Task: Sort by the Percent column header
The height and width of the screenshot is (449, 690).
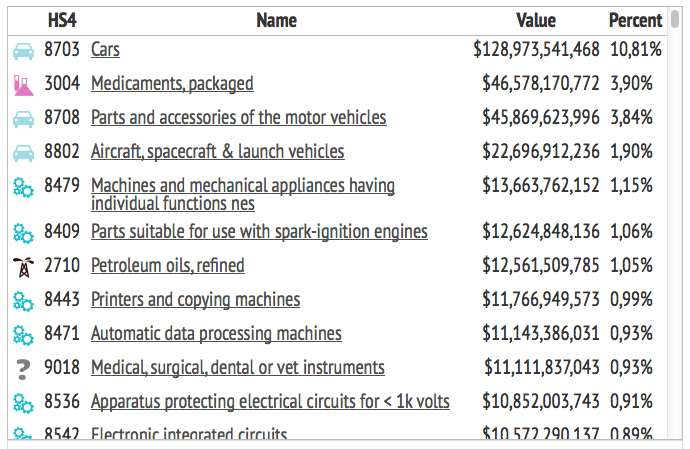Action: pos(635,20)
